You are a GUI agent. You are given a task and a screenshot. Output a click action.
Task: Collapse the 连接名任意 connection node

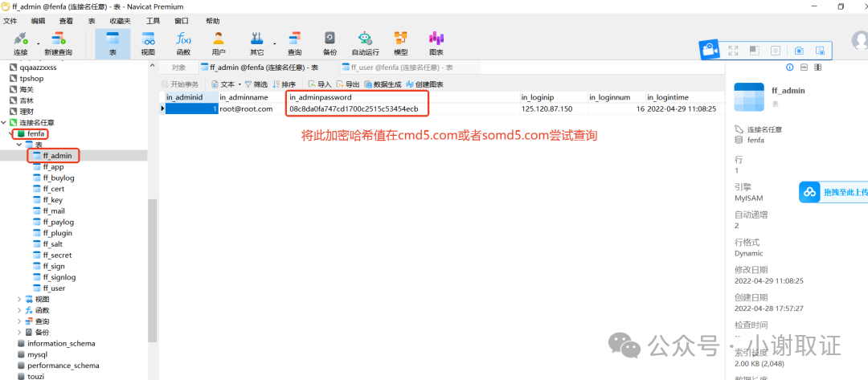(x=5, y=122)
